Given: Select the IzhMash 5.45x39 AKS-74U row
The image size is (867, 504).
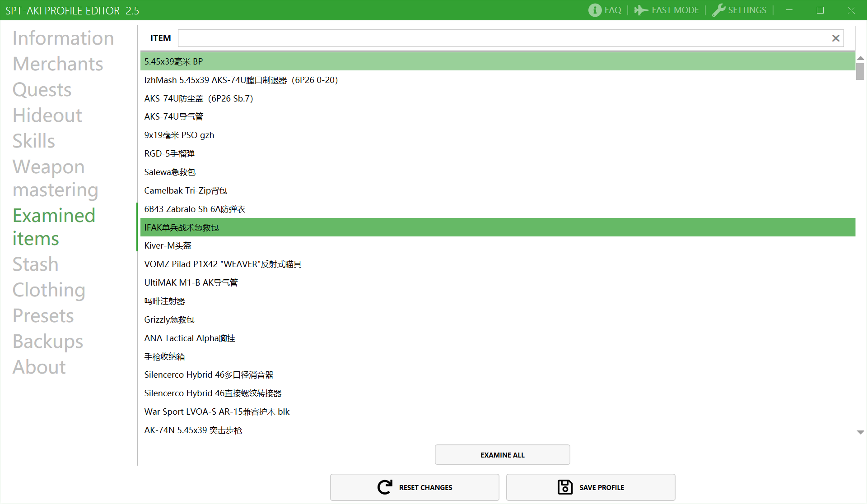Looking at the screenshot, I should 498,80.
